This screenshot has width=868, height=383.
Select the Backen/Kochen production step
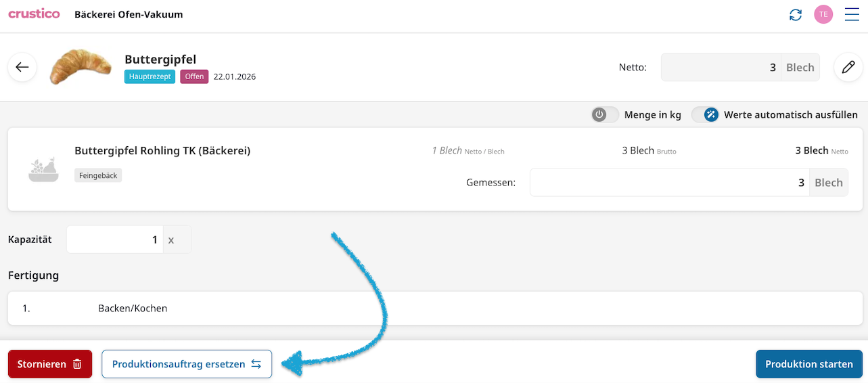[133, 309]
